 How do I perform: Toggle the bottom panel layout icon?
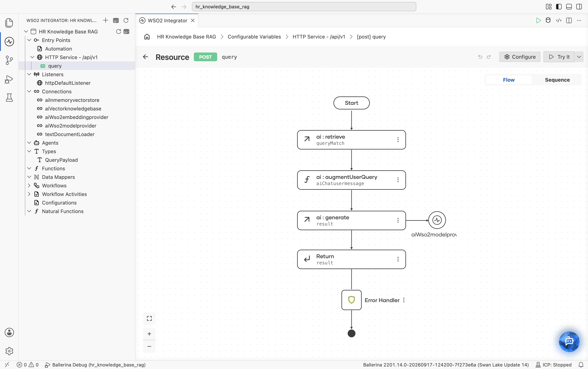coord(569,7)
